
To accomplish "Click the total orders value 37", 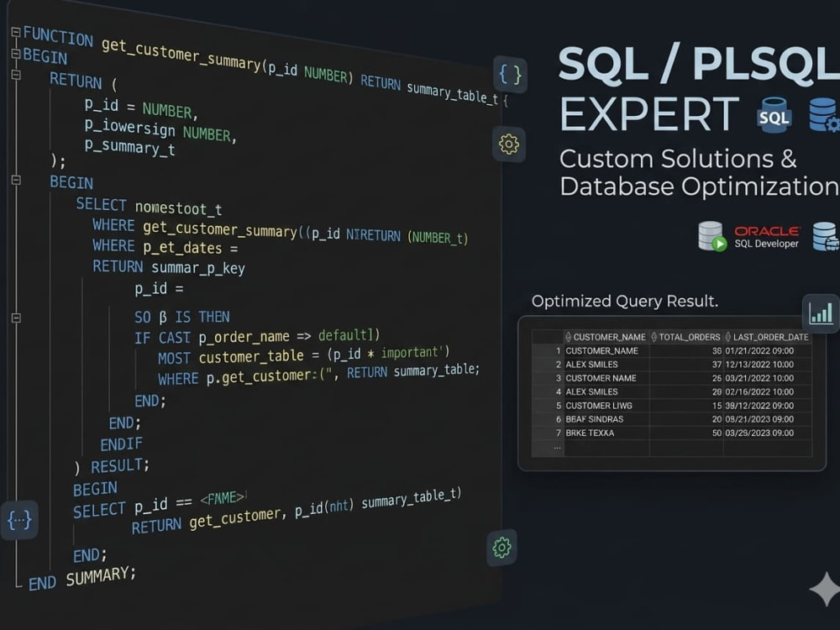I will [717, 365].
